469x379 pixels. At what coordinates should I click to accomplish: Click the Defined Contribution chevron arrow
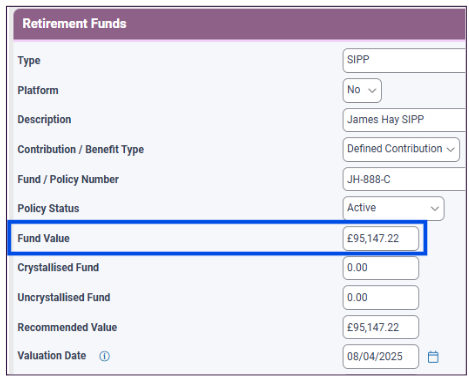[x=450, y=150]
